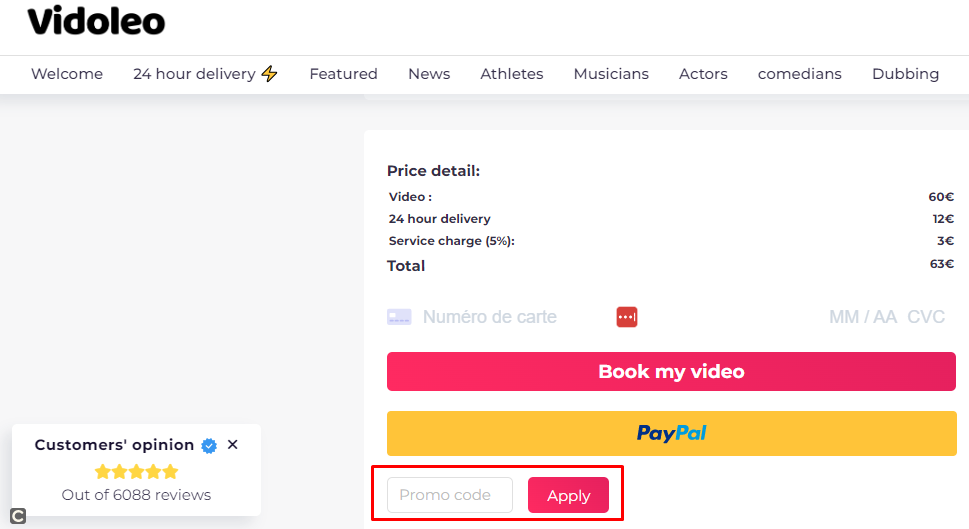Browse the Musicians category
Image resolution: width=969 pixels, height=529 pixels.
point(611,74)
